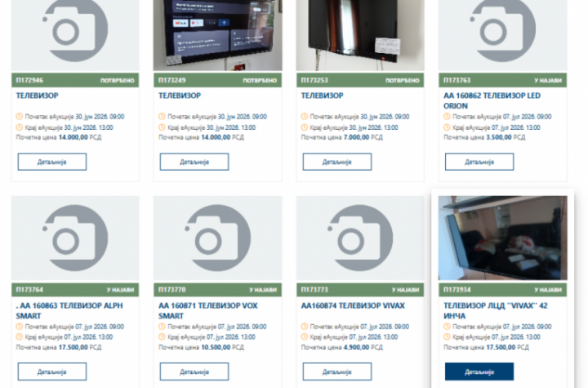This screenshot has width=588, height=388.
Task: Open placeholder camera image of П173763
Action: tap(502, 36)
